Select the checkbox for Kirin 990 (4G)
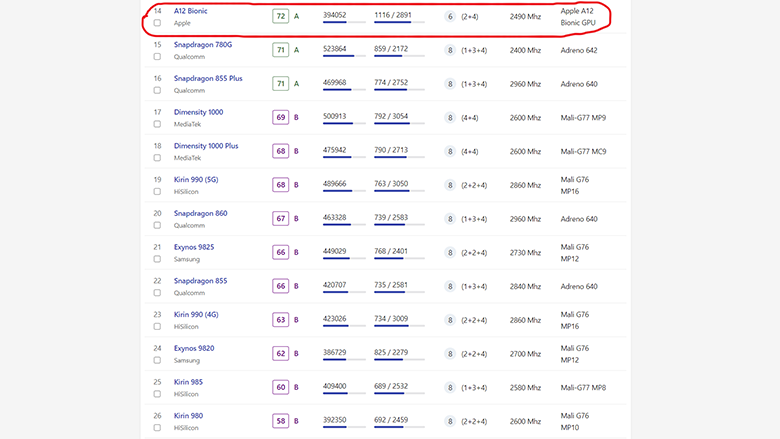The width and height of the screenshot is (780, 439). (x=157, y=327)
